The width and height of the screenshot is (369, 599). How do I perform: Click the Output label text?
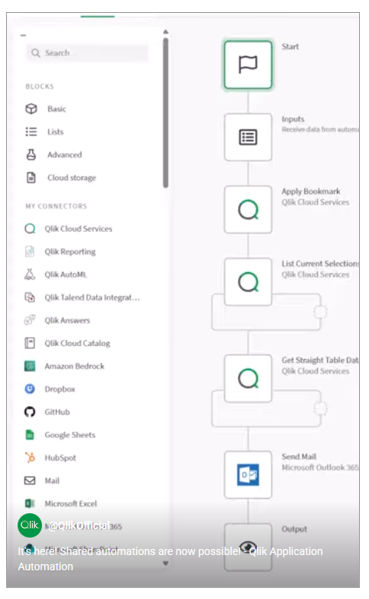coord(294,529)
